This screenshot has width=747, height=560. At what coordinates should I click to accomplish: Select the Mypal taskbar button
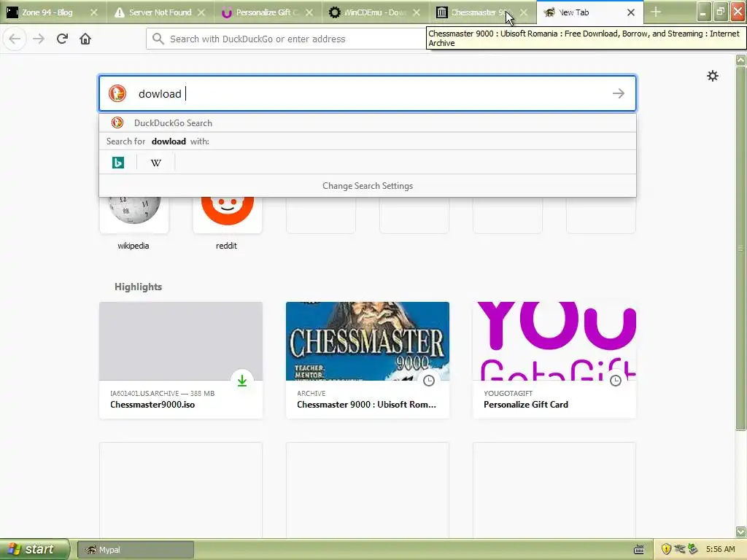(136, 550)
